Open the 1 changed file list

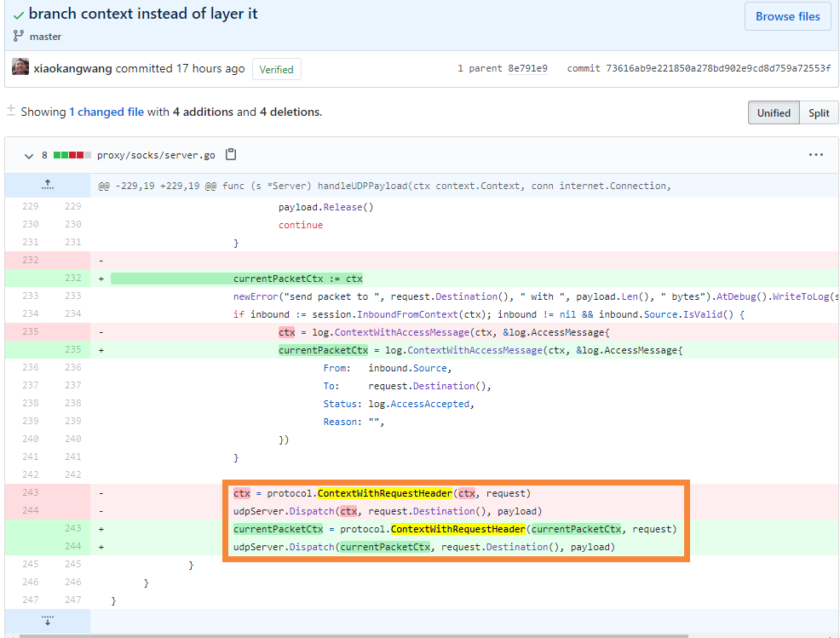click(x=106, y=112)
